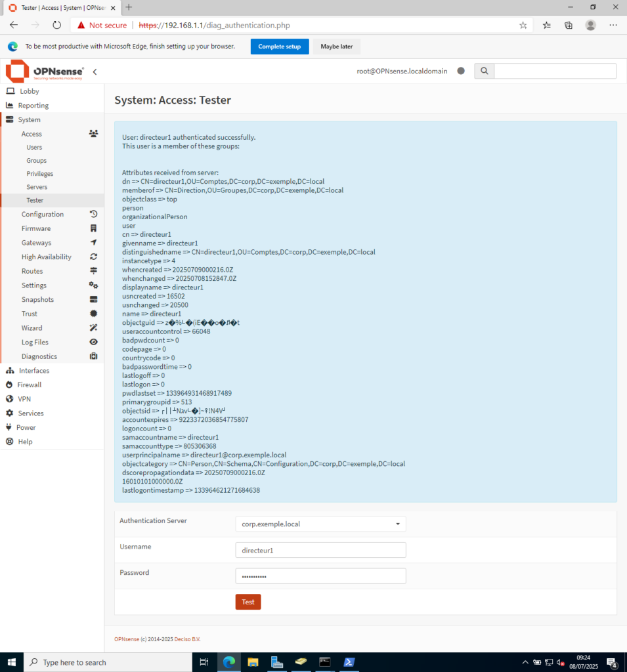627x672 pixels.
Task: Open Windows notification center
Action: (613, 663)
